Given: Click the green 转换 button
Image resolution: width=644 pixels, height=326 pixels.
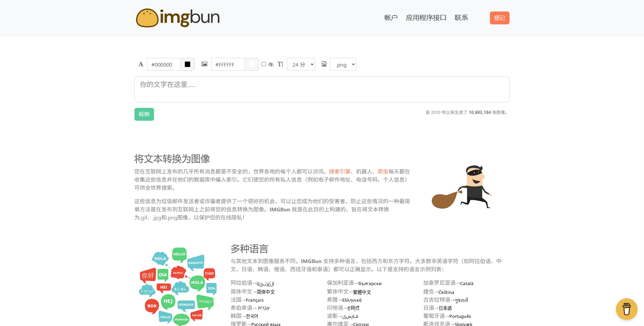Looking at the screenshot, I should pos(144,114).
